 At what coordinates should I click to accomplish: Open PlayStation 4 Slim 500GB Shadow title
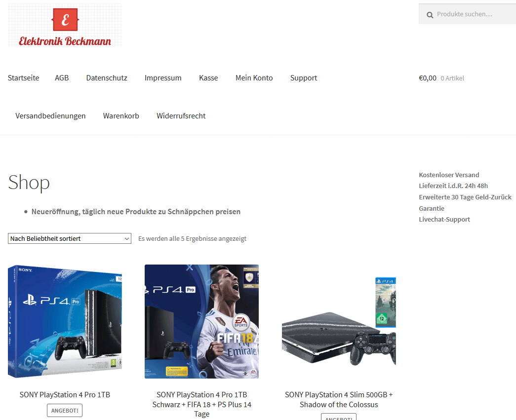[339, 400]
